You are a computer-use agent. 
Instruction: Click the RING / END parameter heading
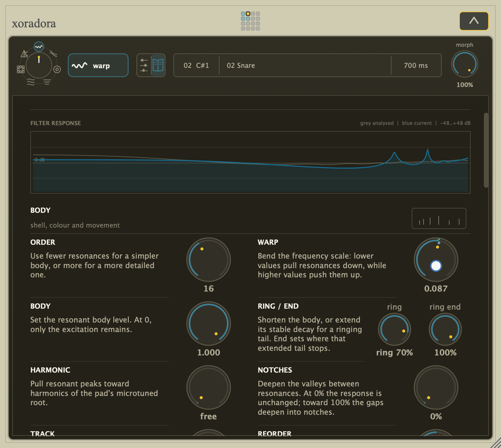(278, 306)
